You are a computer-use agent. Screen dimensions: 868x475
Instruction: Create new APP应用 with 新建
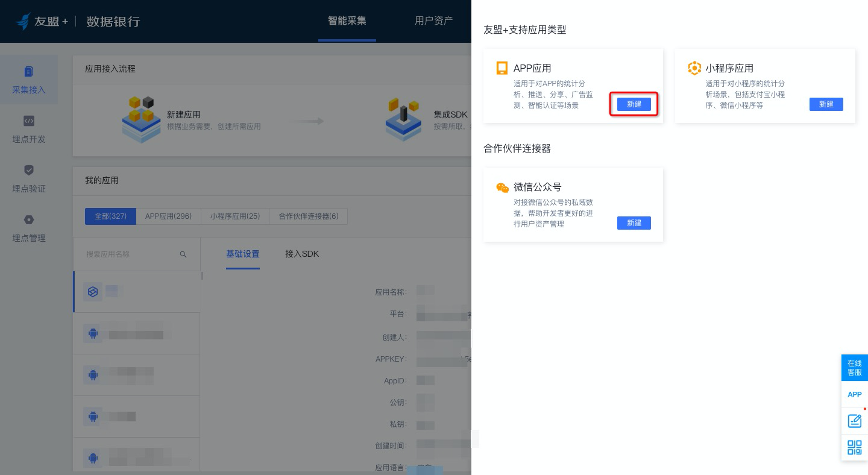(634, 104)
